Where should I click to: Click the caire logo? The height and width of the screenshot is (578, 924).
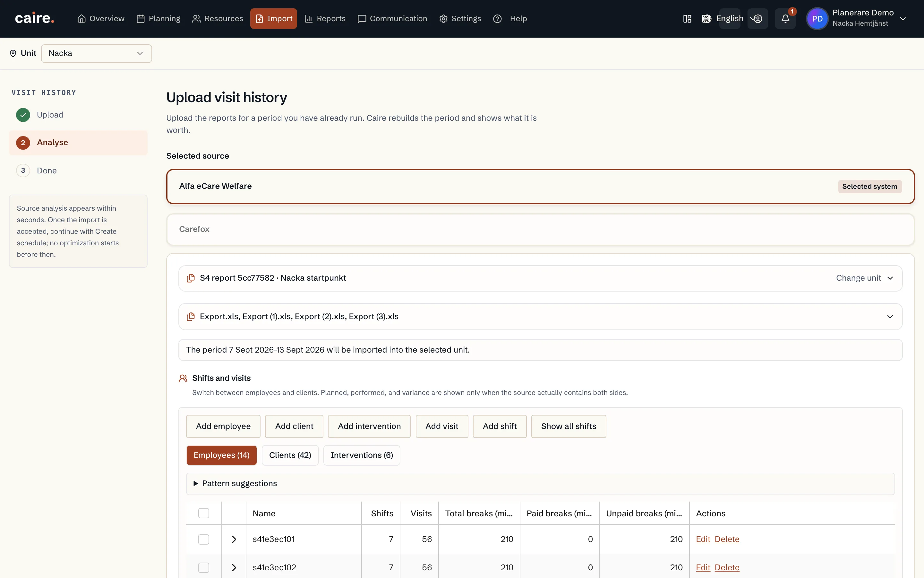click(34, 18)
